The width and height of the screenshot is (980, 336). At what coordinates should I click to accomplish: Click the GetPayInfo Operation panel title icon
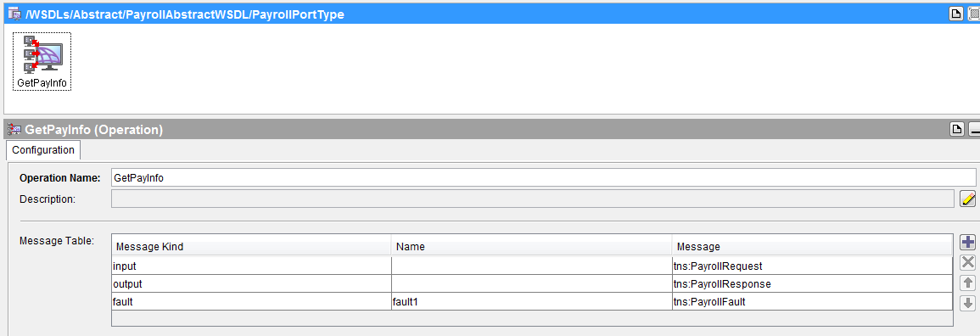coord(14,129)
